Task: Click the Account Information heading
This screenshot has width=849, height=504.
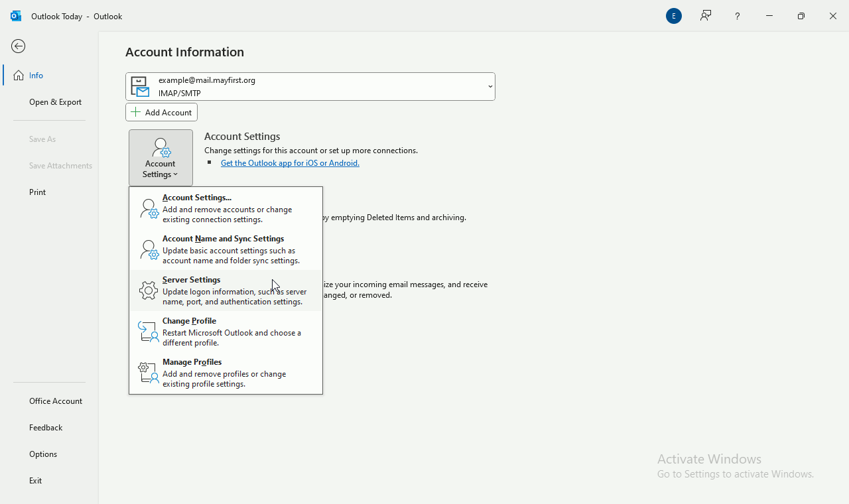Action: [x=185, y=52]
